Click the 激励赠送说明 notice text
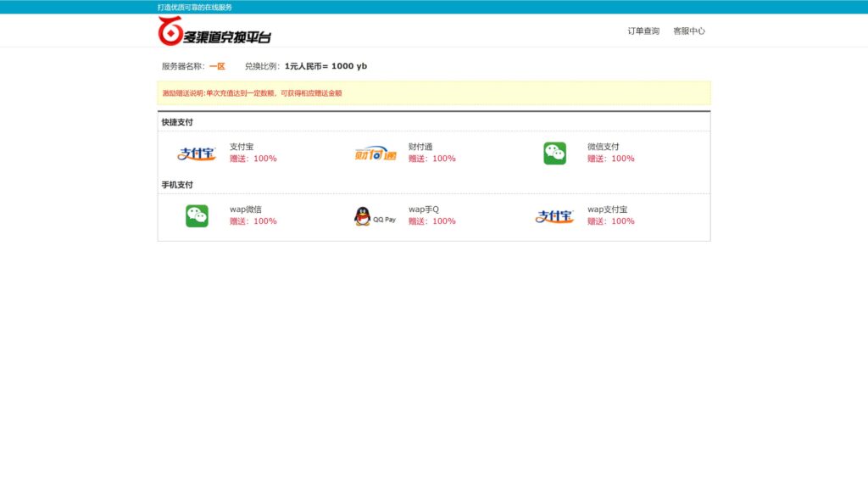868x486 pixels. (x=252, y=93)
